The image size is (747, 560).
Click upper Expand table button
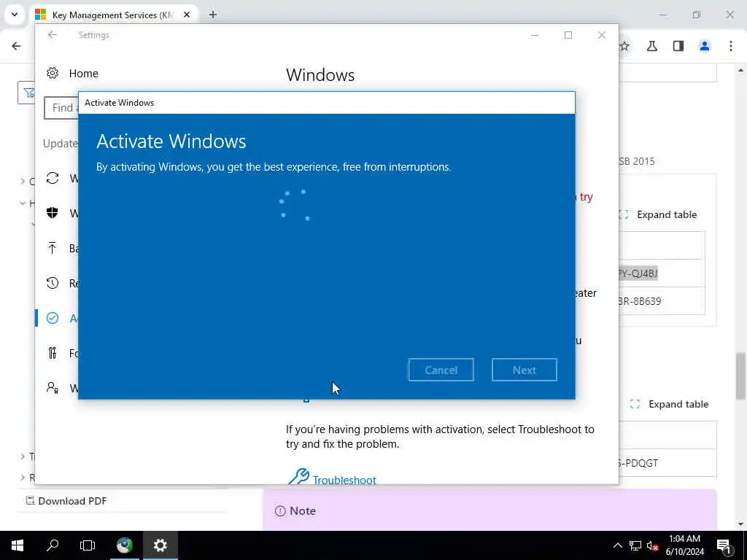click(658, 215)
